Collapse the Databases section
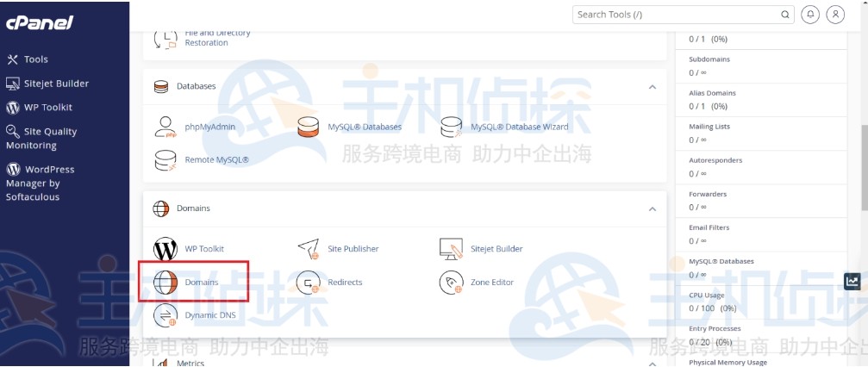Screen dimensions: 868x367 (653, 87)
